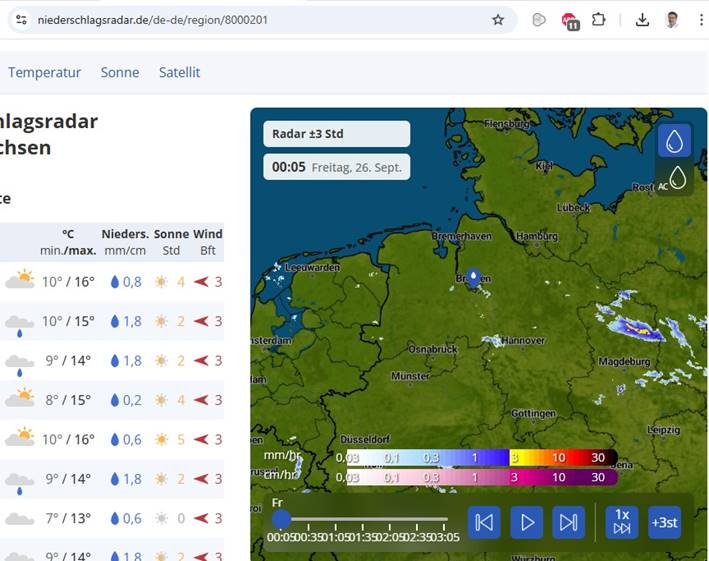Click the timeline slider handle at 00:05
This screenshot has width=709, height=561.
point(282,519)
